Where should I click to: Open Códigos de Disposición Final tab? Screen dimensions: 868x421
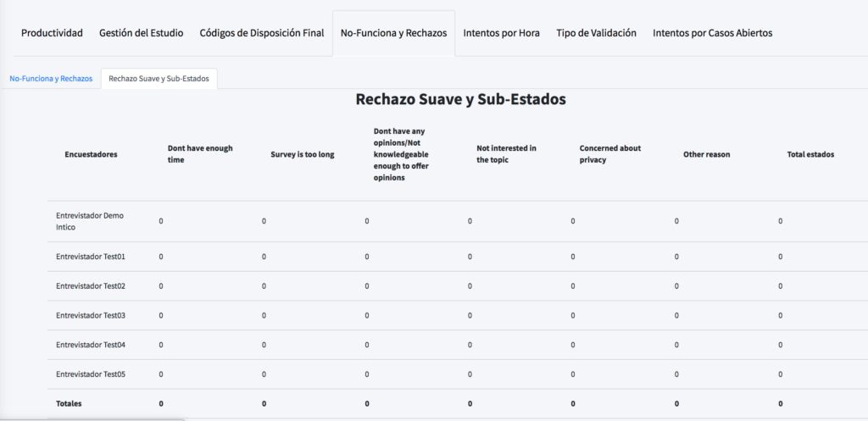click(x=262, y=33)
